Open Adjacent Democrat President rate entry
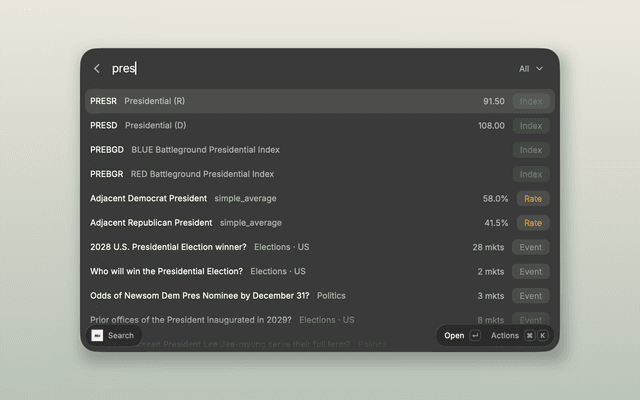This screenshot has height=400, width=640. coord(320,198)
